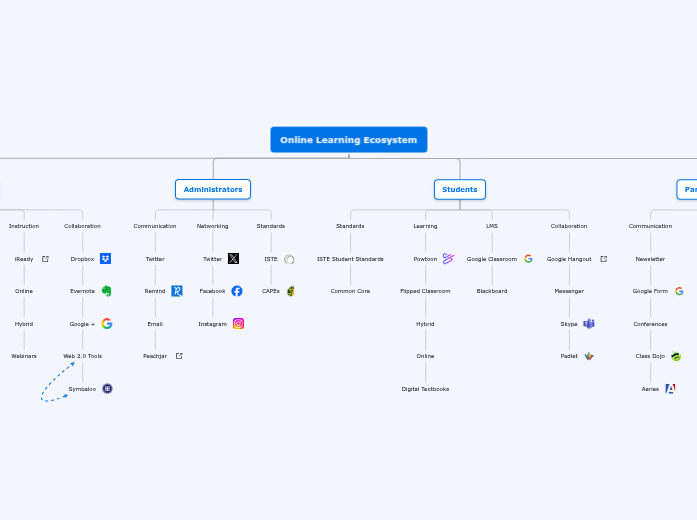The image size is (697, 520).
Task: Click the Google icon beside Google +
Action: pos(107,324)
